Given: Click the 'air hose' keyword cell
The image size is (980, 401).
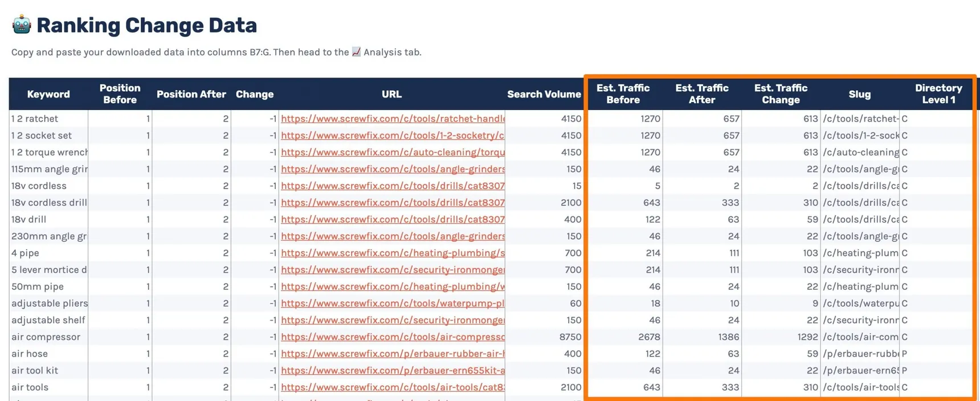Looking at the screenshot, I should click(x=48, y=354).
